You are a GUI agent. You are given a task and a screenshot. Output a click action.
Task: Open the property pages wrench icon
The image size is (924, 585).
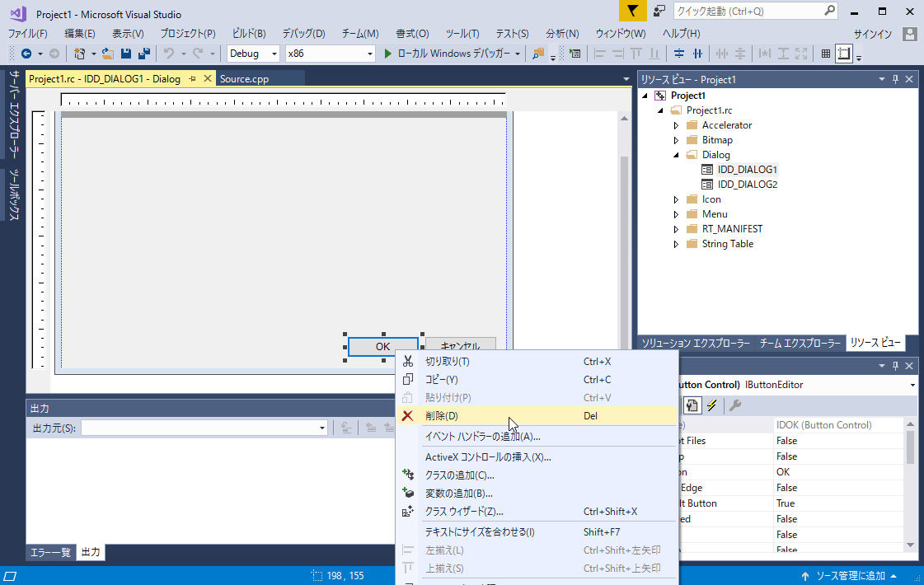point(735,405)
